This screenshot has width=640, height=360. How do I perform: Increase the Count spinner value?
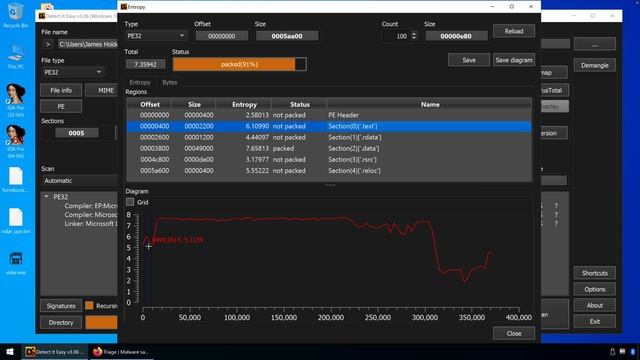coord(414,34)
